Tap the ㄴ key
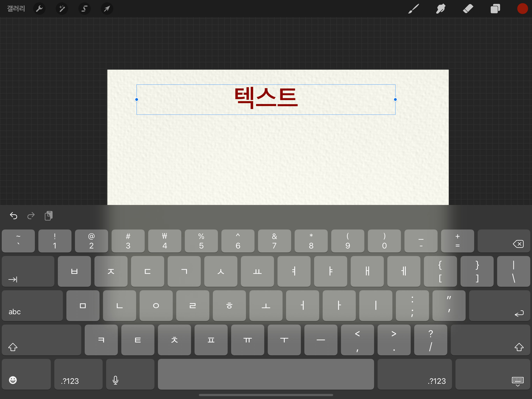532x399 pixels. click(x=120, y=306)
